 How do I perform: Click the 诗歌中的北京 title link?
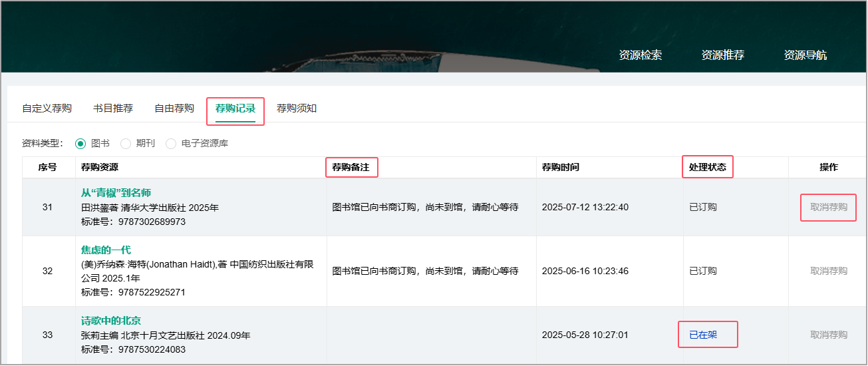coord(111,321)
